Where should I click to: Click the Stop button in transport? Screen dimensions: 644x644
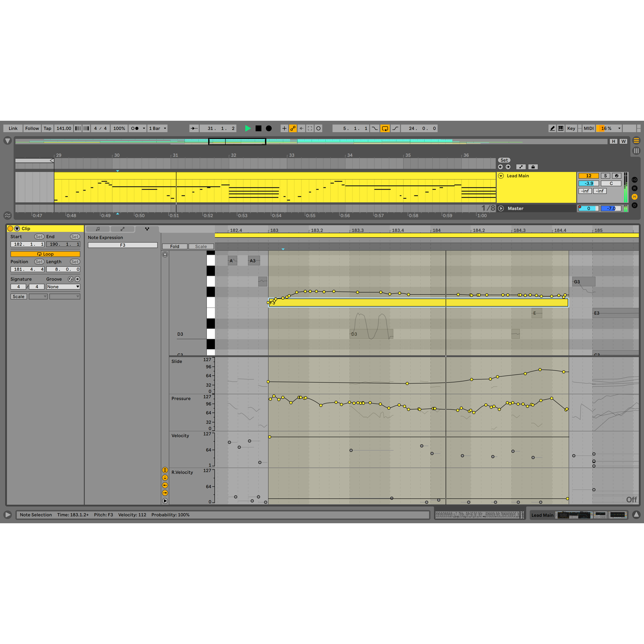pyautogui.click(x=258, y=128)
